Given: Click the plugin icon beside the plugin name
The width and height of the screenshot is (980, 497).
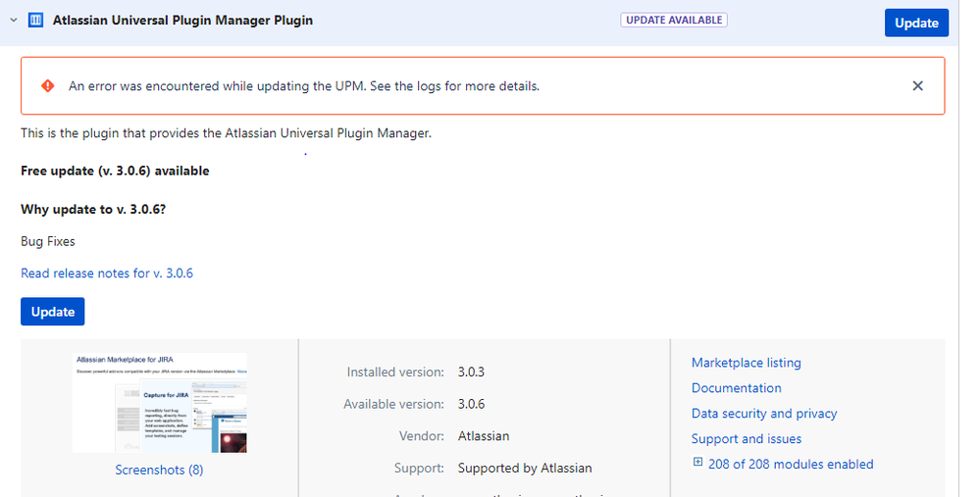Looking at the screenshot, I should [35, 21].
